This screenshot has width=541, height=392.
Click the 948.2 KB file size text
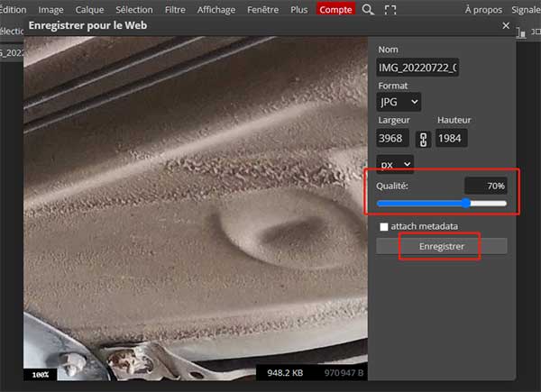point(285,373)
